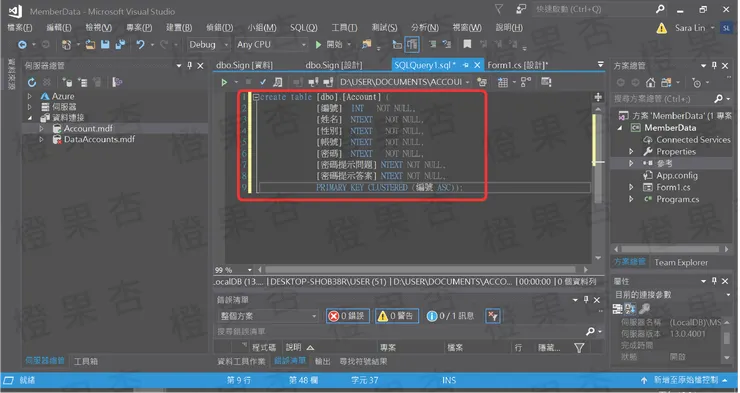Click the results-to-grid icon in SQL toolbar
Screen dimensions: 740x393
click(503, 83)
